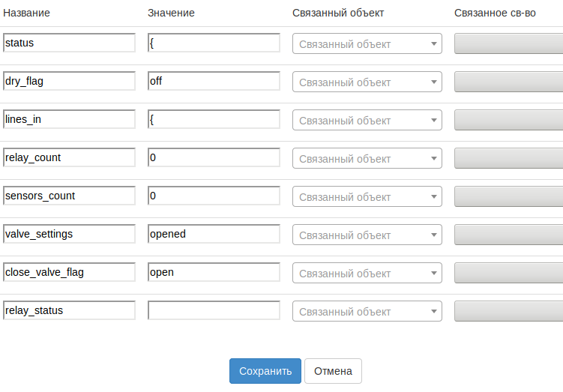The width and height of the screenshot is (563, 392).
Task: Click the empty relay_status value field
Action: click(x=214, y=310)
